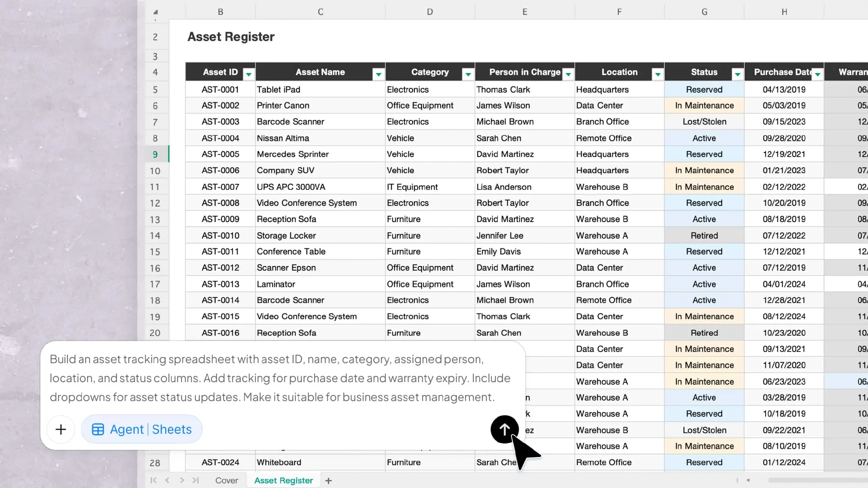Click the UPS APC 3000VA cell
868x488 pixels.
pyautogui.click(x=320, y=187)
